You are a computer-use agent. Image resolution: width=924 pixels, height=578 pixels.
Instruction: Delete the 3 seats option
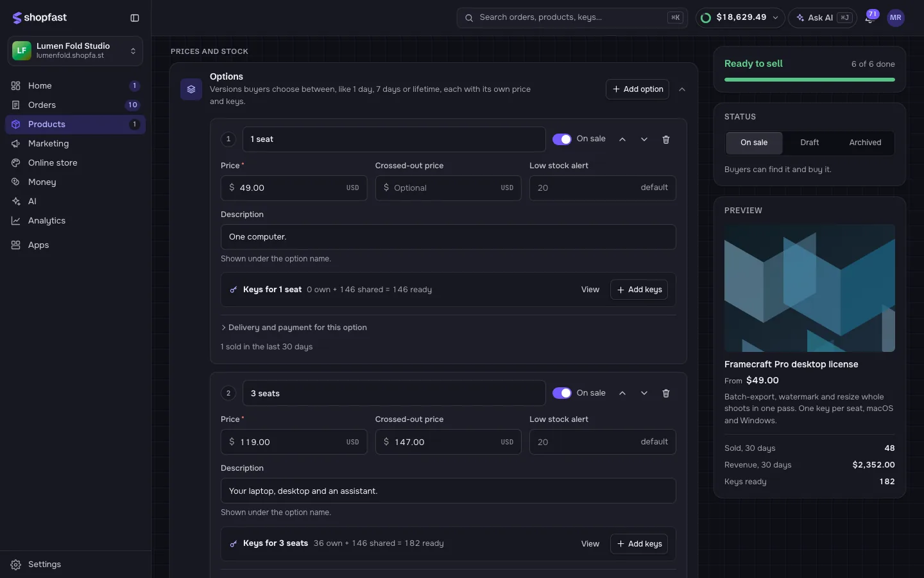[x=666, y=393]
